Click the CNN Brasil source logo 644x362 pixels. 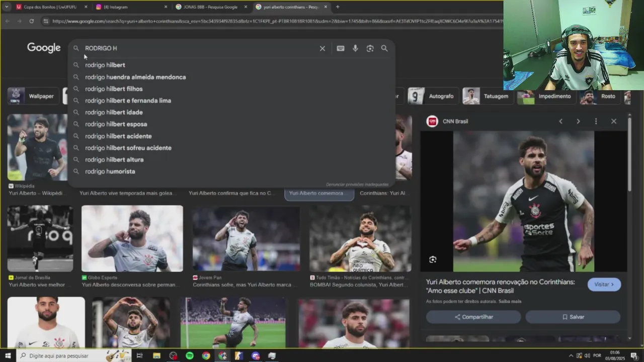[x=432, y=121]
